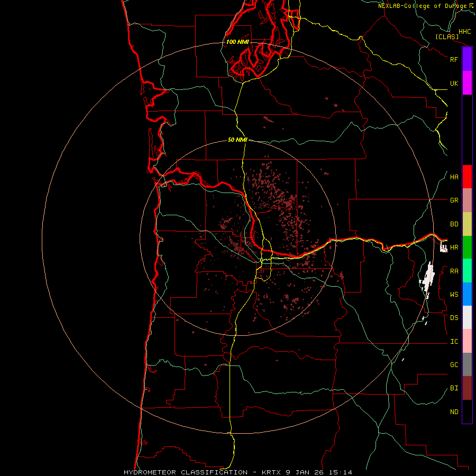Click the HR legend label

click(454, 248)
